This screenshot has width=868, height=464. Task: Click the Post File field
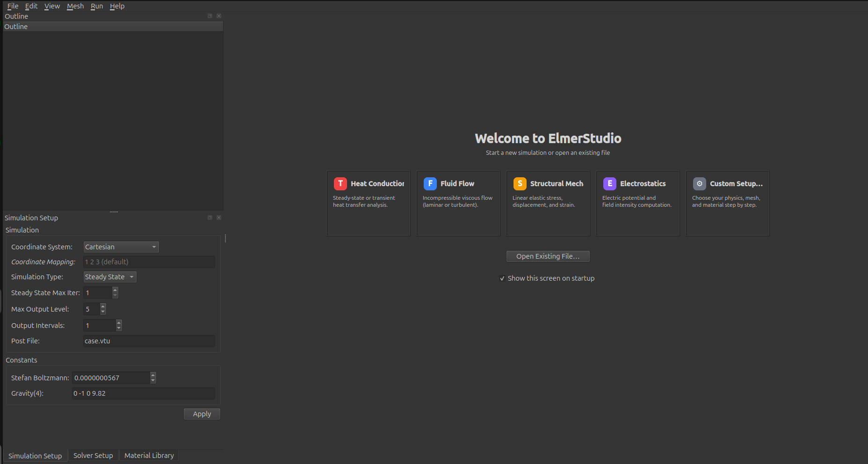(149, 341)
